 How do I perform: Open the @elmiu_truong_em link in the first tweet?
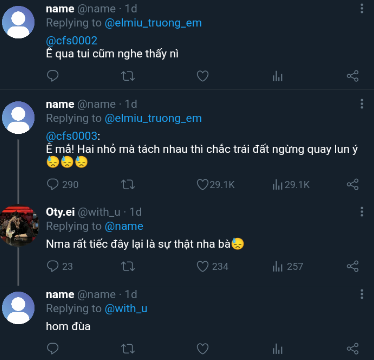[x=153, y=23]
